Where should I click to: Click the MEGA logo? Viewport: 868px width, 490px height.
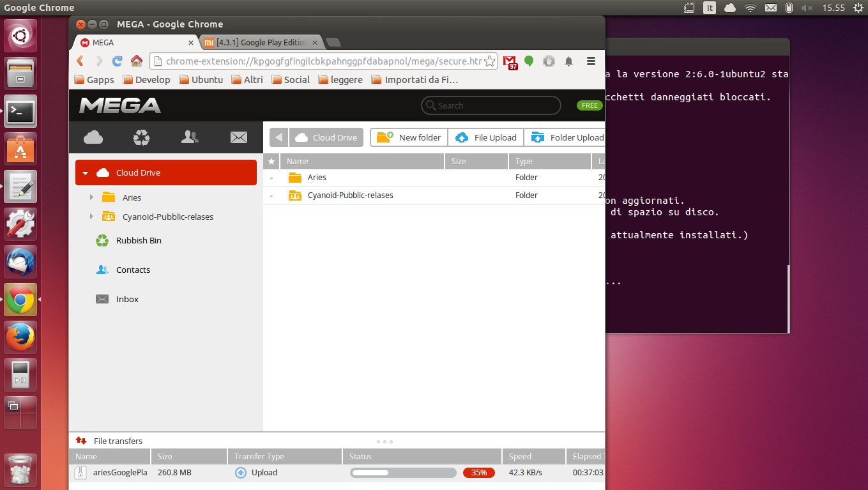point(120,105)
